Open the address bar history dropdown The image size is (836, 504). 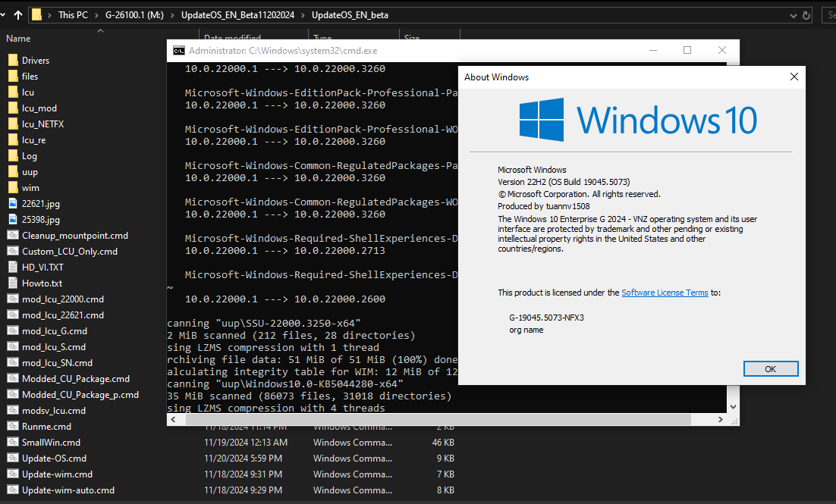794,15
